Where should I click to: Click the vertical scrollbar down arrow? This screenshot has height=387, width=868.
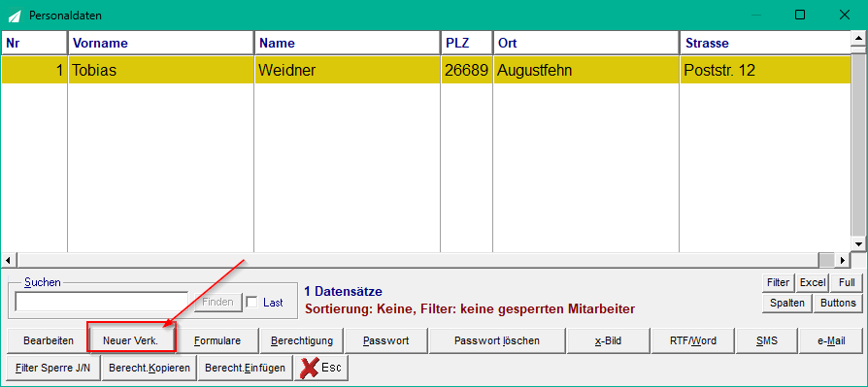859,243
